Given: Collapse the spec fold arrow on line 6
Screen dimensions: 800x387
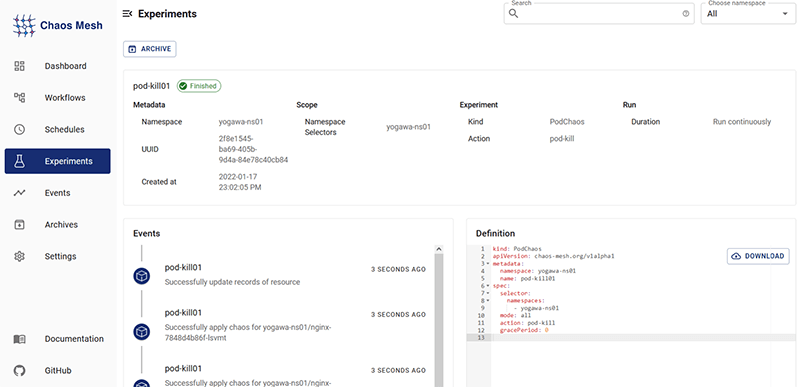Looking at the screenshot, I should tap(488, 286).
